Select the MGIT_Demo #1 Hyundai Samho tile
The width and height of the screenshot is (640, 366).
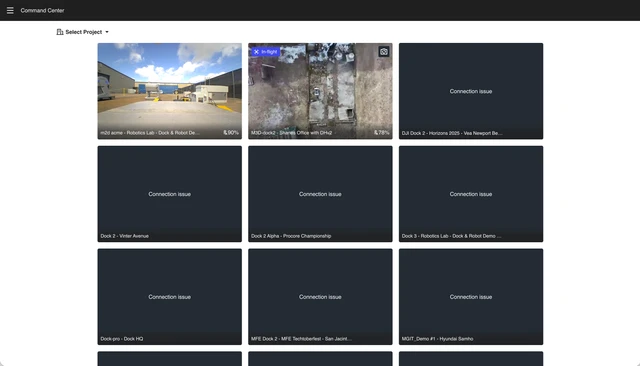point(471,297)
